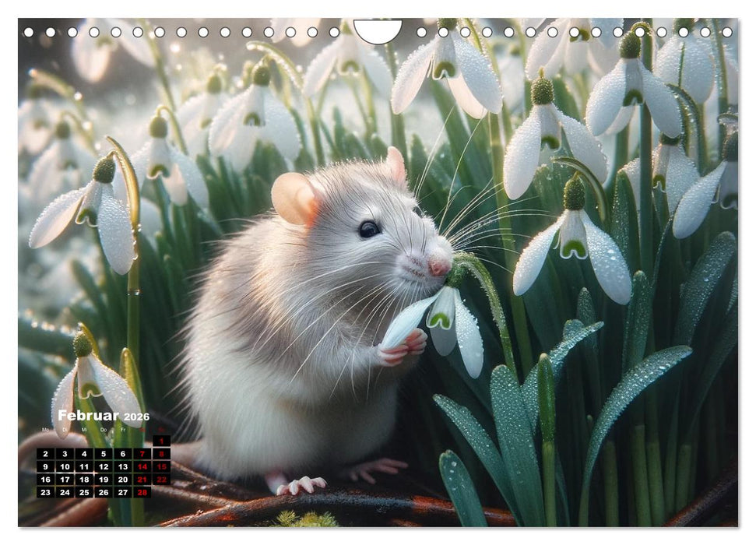The image size is (756, 545).
Task: Select the red weekend date 22
Action: click(x=161, y=480)
